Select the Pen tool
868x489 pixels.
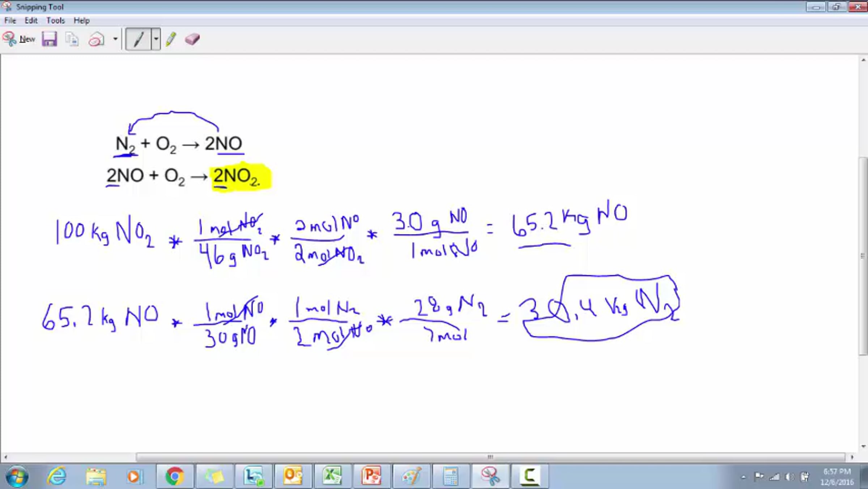point(138,39)
